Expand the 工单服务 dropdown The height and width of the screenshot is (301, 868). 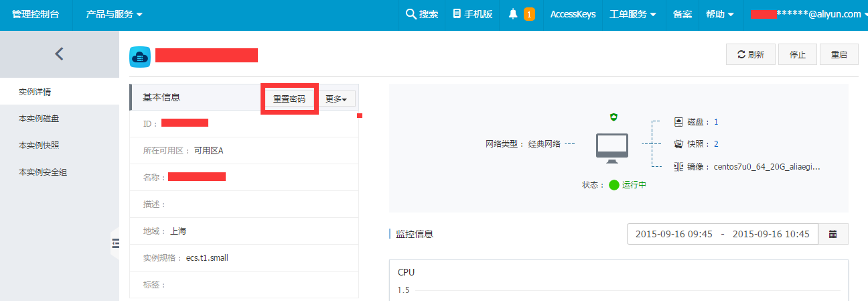632,14
